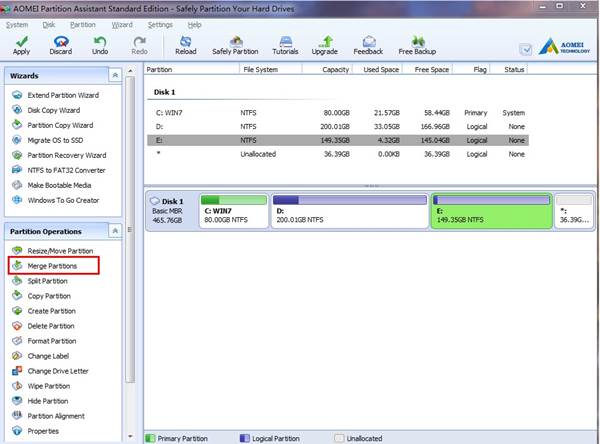Sort by Partition column header

tap(192, 69)
